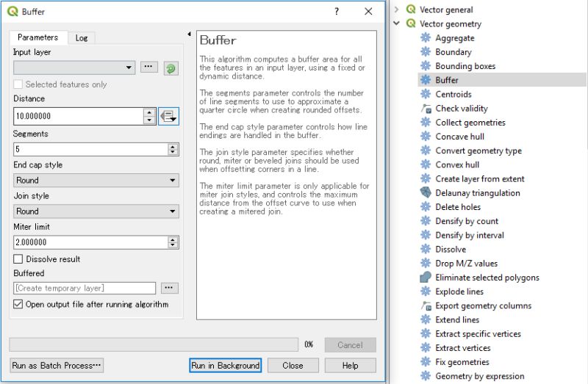Click the Centroids algorithm gear icon
Image resolution: width=588 pixels, height=384 pixels.
[x=426, y=94]
